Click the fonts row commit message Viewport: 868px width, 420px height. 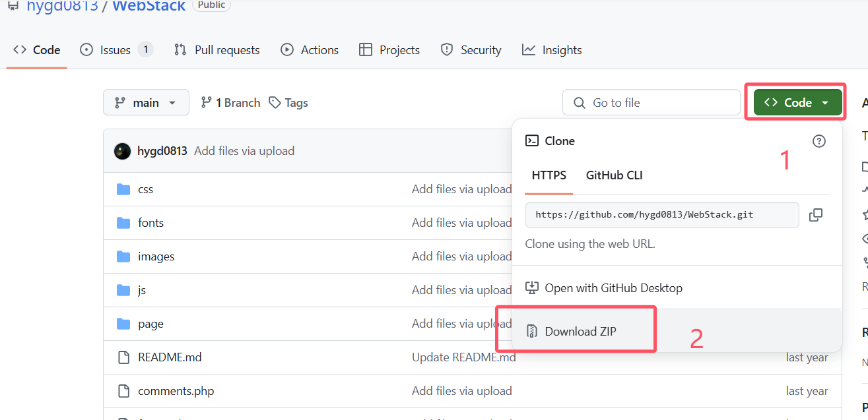[x=462, y=223]
